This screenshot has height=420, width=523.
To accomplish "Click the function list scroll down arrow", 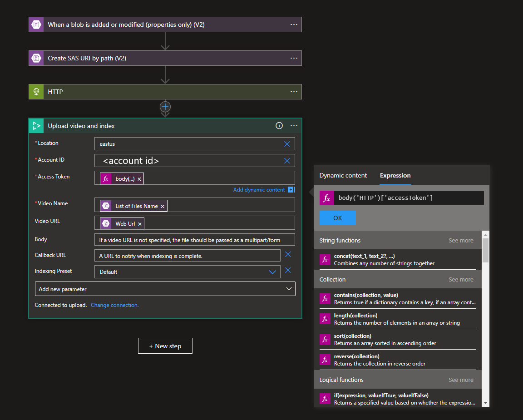I will [486, 403].
